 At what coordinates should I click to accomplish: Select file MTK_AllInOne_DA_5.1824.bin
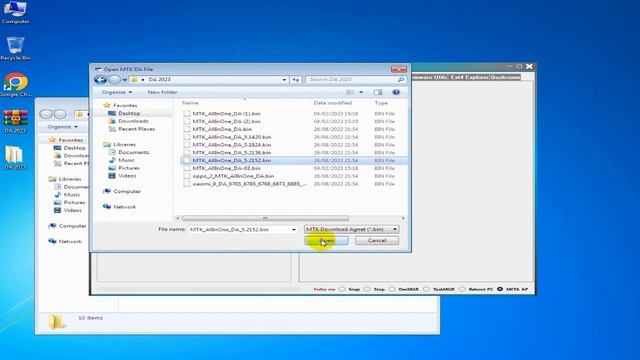coord(231,144)
